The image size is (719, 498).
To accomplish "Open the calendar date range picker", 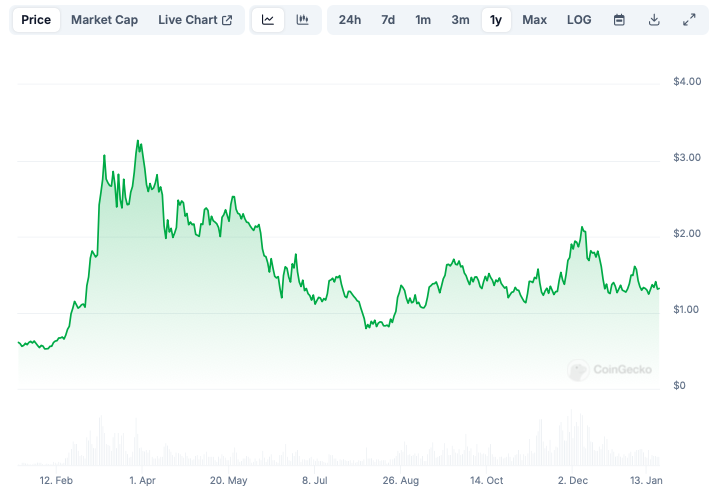I will pos(619,20).
